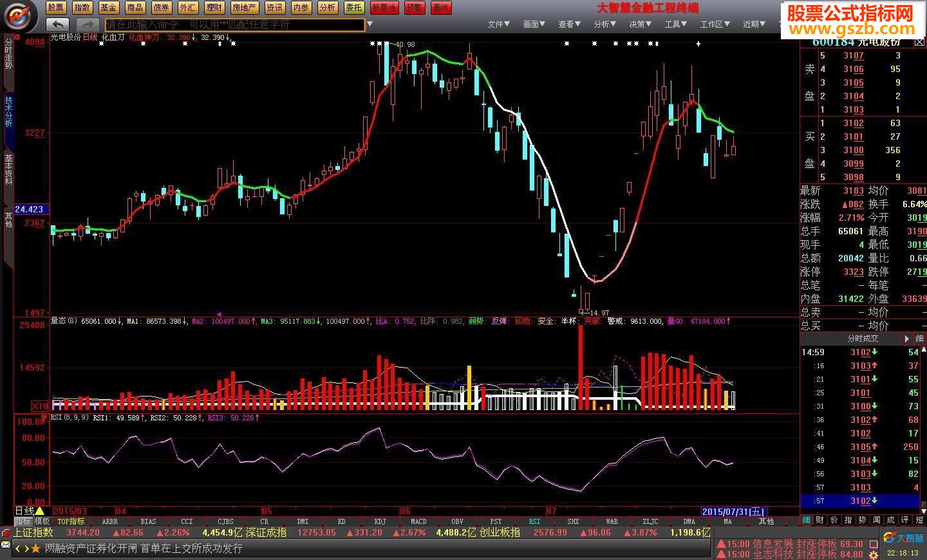Show previous news with left chevron
Screen dimensions: 927x560
coord(18,548)
